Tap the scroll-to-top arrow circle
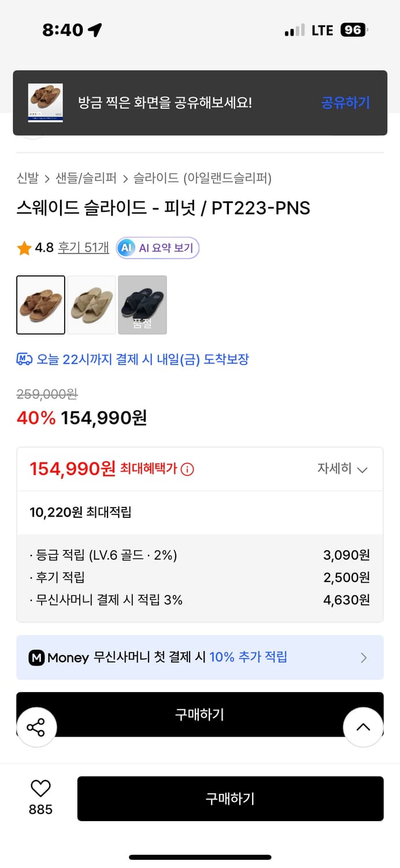The height and width of the screenshot is (868, 400). click(364, 728)
